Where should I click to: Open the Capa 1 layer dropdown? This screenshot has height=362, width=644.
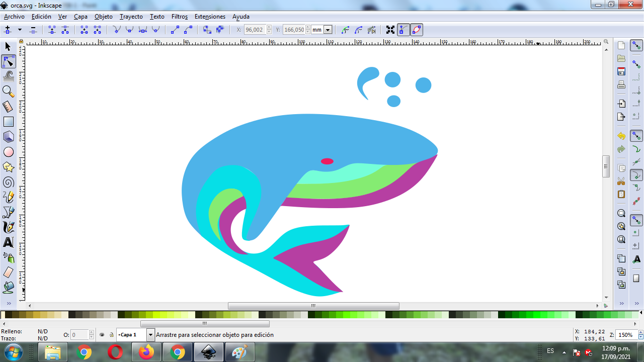coord(150,334)
